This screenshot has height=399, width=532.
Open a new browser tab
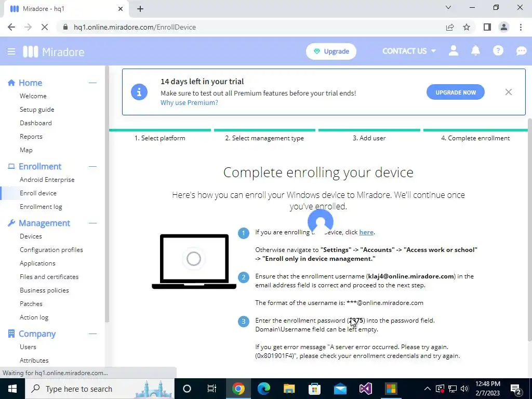point(140,9)
